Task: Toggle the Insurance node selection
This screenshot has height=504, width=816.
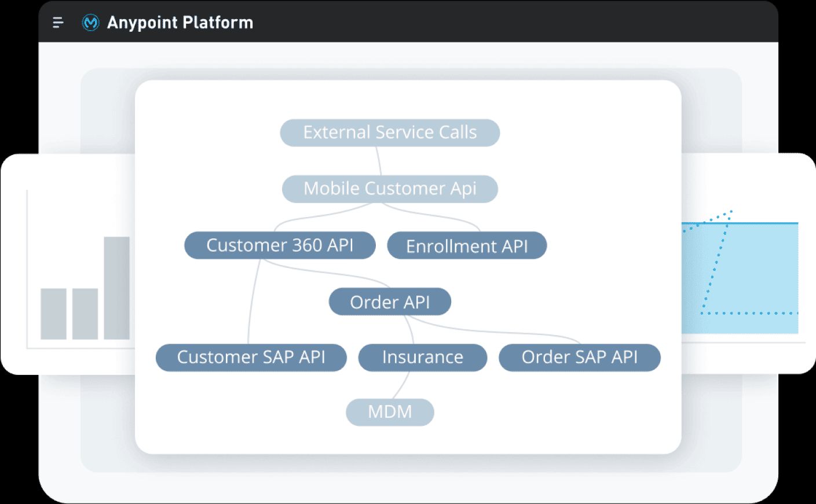Action: (x=422, y=357)
